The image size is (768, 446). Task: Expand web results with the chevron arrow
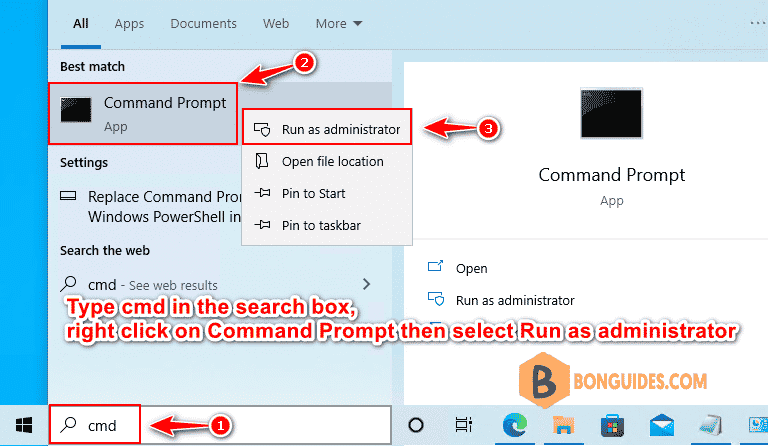click(366, 284)
